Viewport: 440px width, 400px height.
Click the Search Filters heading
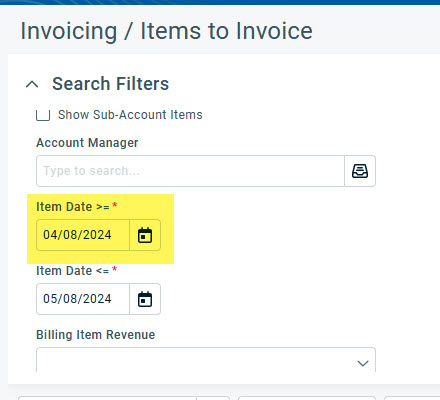111,84
